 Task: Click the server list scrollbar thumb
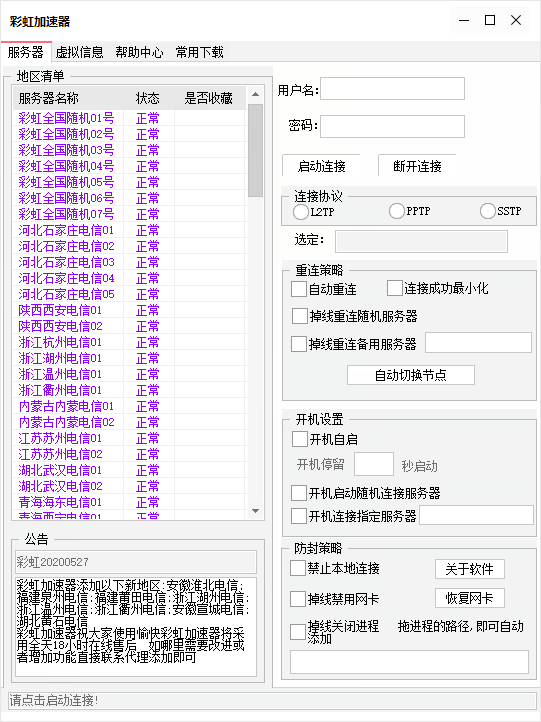tap(256, 151)
